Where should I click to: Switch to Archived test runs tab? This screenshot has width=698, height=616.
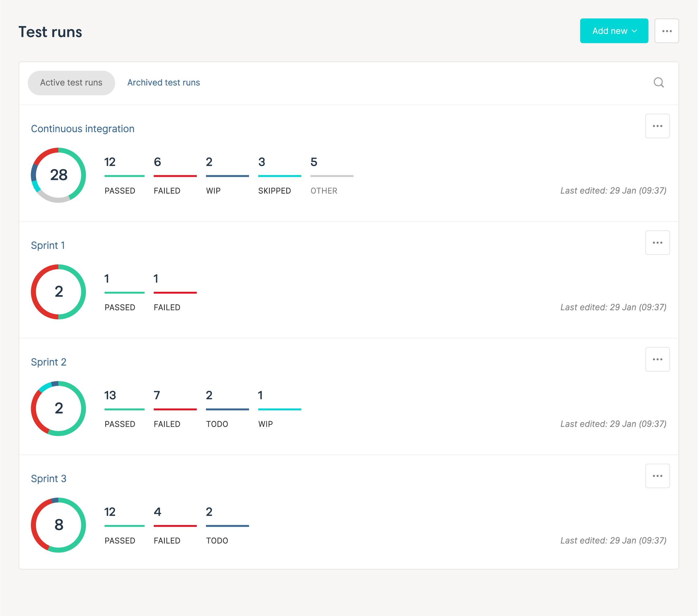[163, 83]
